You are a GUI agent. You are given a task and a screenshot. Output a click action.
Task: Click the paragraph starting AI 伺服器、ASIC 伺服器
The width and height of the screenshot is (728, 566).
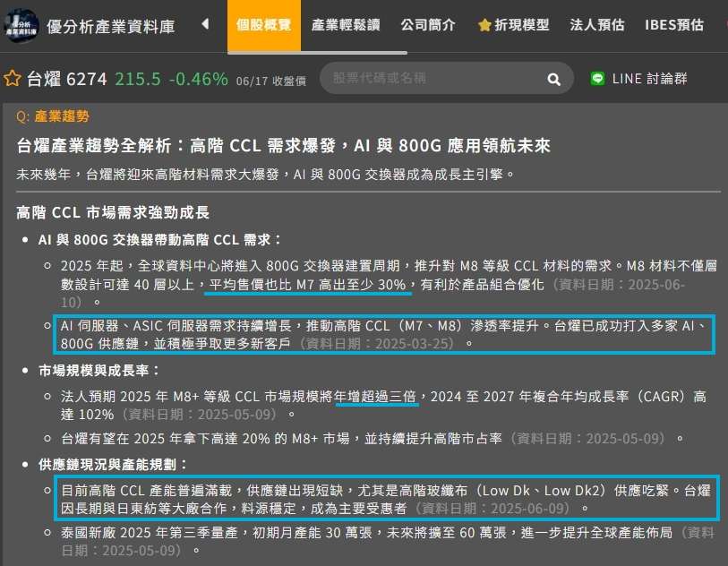384,335
